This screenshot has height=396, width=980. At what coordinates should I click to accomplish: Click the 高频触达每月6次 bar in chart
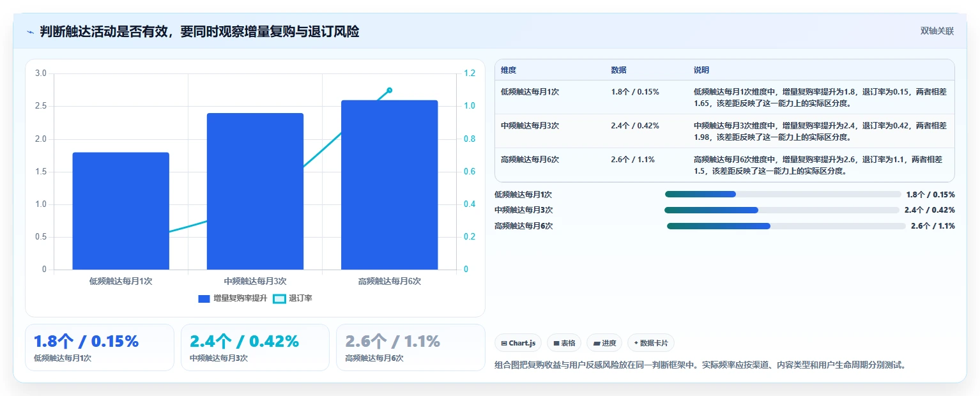click(389, 185)
